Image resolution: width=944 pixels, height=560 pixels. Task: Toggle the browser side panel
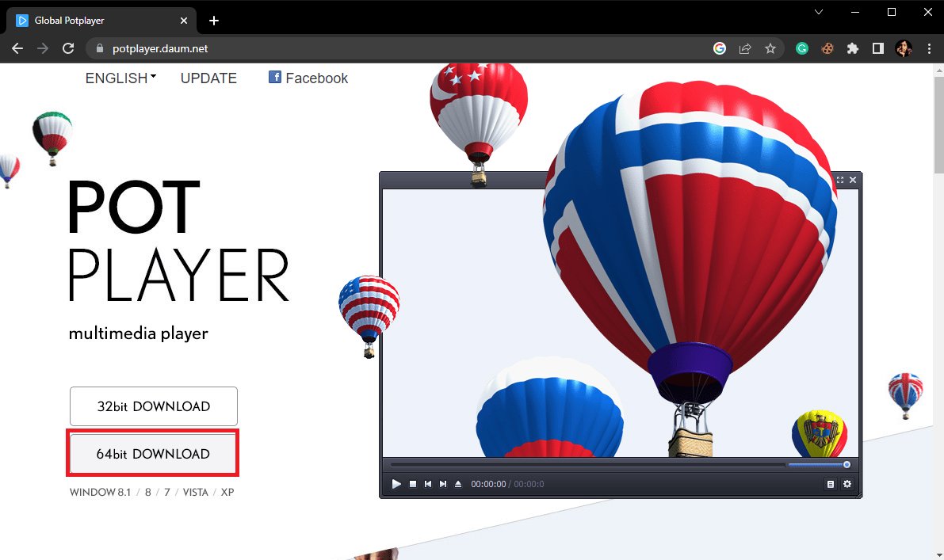[877, 49]
